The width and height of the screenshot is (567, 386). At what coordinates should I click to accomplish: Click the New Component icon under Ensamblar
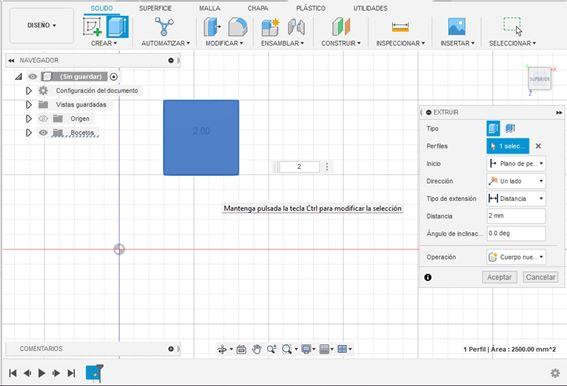click(x=270, y=27)
